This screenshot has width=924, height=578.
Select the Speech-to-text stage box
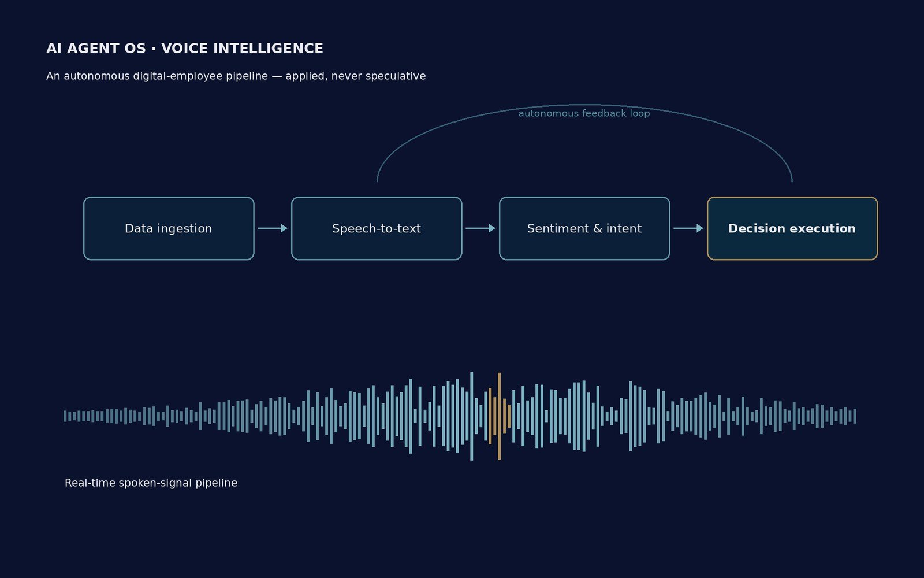(x=377, y=228)
